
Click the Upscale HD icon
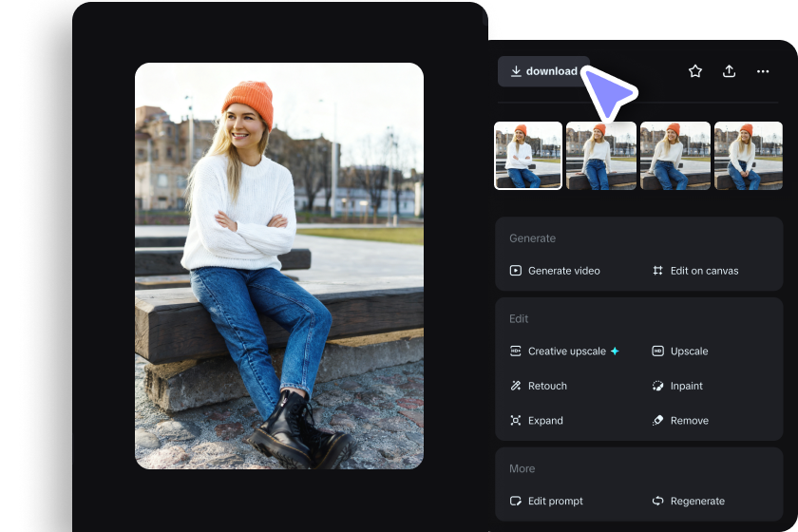tap(658, 351)
